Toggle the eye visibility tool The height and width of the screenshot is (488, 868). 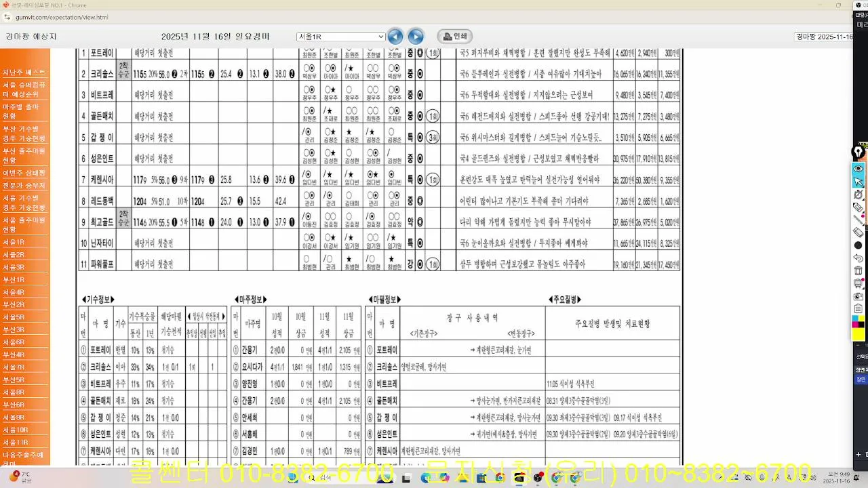pos(858,168)
